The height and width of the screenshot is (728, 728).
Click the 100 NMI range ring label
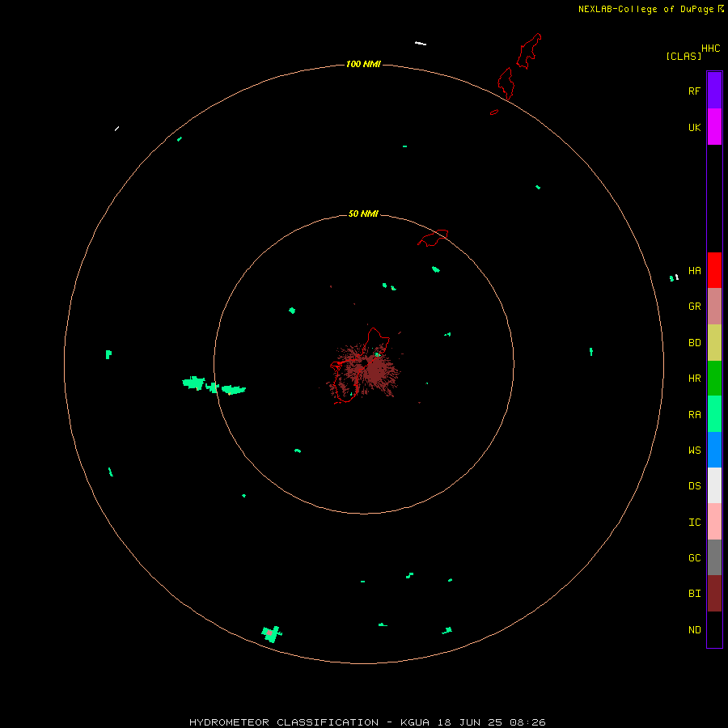coord(363,64)
